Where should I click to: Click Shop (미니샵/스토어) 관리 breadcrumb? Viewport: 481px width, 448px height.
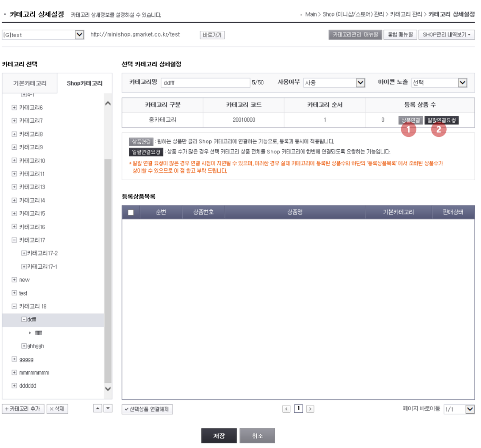(353, 14)
